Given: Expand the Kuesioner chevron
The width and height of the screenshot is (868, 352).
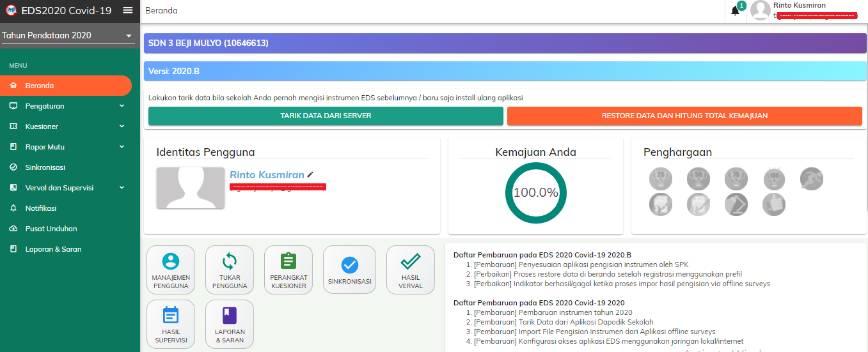Looking at the screenshot, I should pos(122,126).
